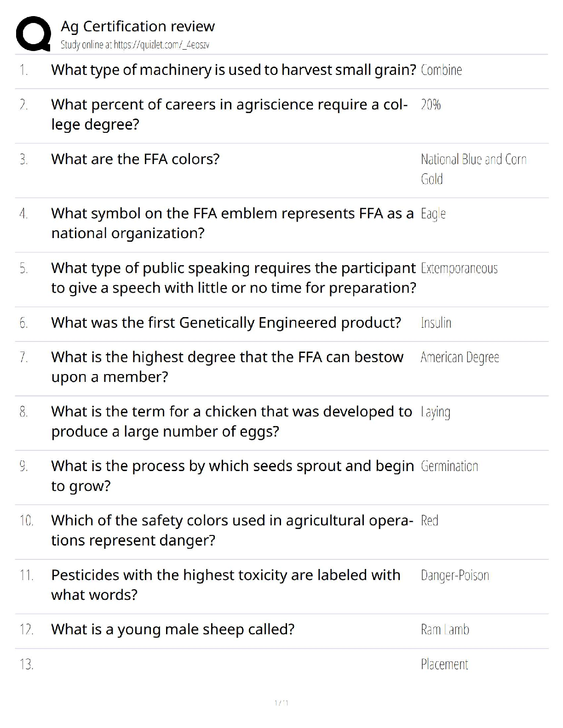Click the answer 20%
The width and height of the screenshot is (563, 728).
431,105
